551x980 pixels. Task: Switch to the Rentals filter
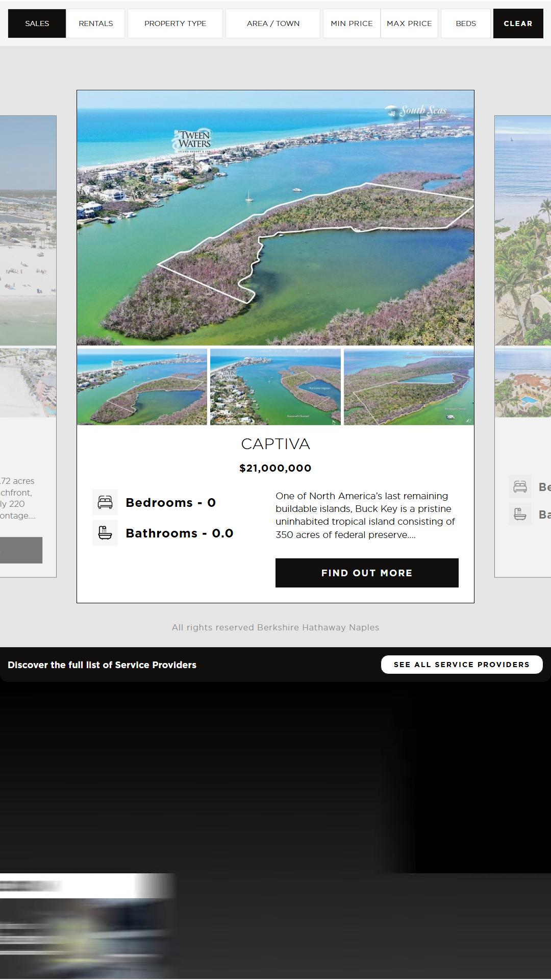pos(96,23)
